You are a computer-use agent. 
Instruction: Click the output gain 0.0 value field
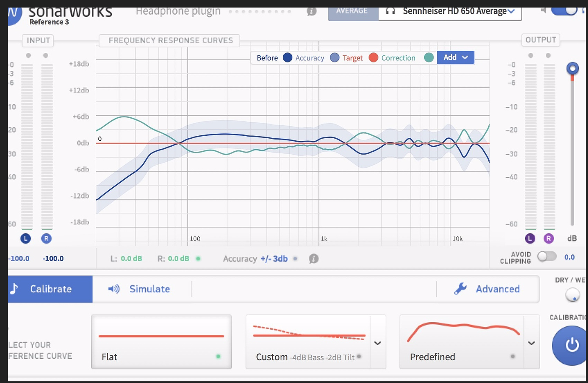pyautogui.click(x=570, y=257)
